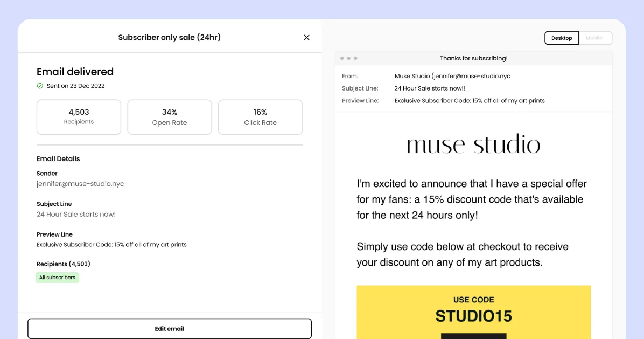Image resolution: width=644 pixels, height=339 pixels.
Task: Select the 4,503 Recipients stat card
Action: coord(79,117)
